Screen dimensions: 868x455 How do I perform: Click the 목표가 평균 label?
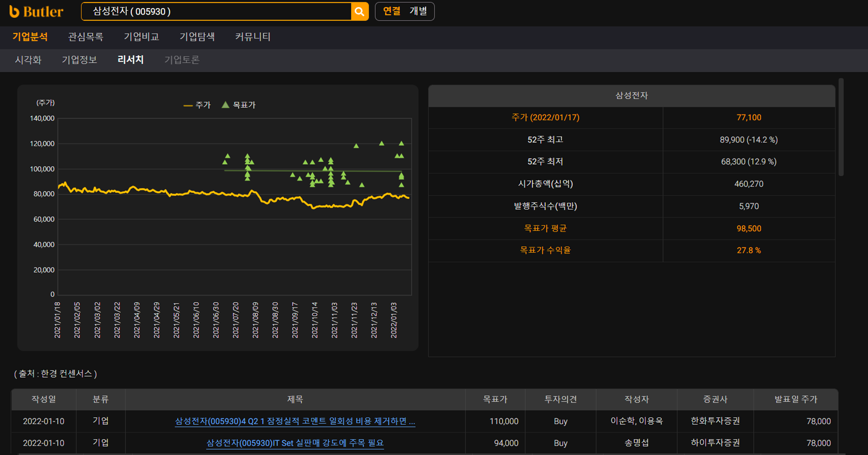click(545, 228)
